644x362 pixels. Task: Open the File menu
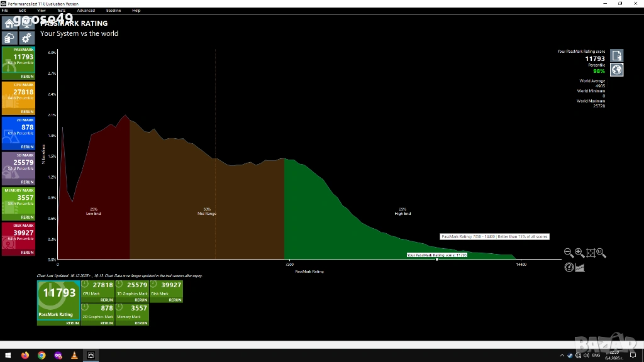pos(4,11)
